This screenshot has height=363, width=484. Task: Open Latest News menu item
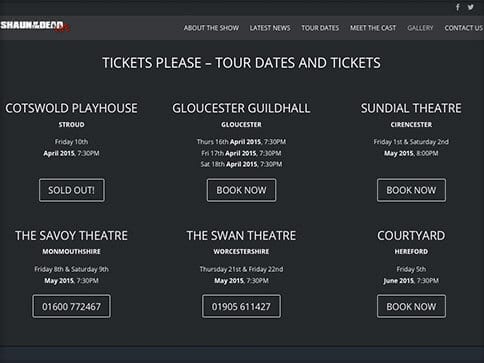[270, 28]
